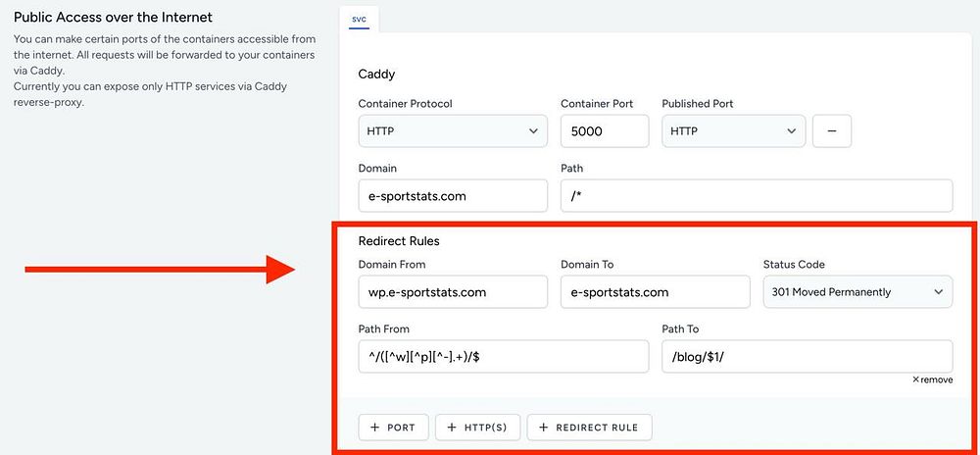980x455 pixels.
Task: Open the Status Code 301 dropdown
Action: click(857, 291)
